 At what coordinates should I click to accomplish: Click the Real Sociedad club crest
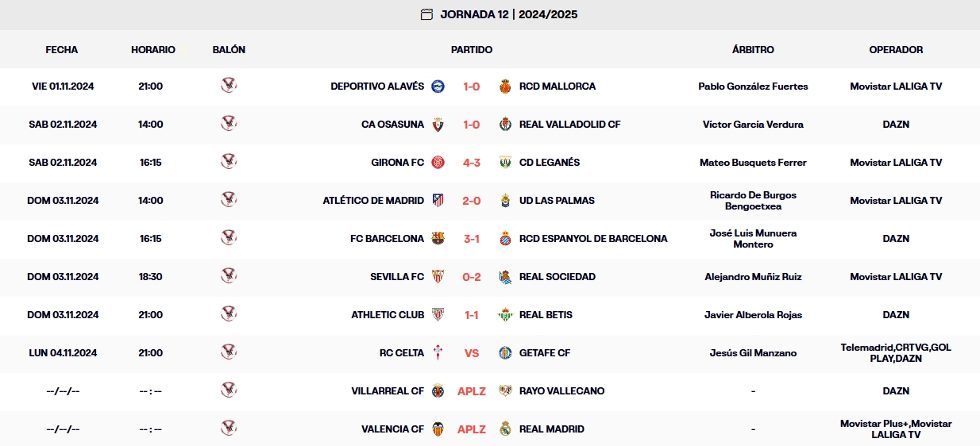[x=505, y=277]
